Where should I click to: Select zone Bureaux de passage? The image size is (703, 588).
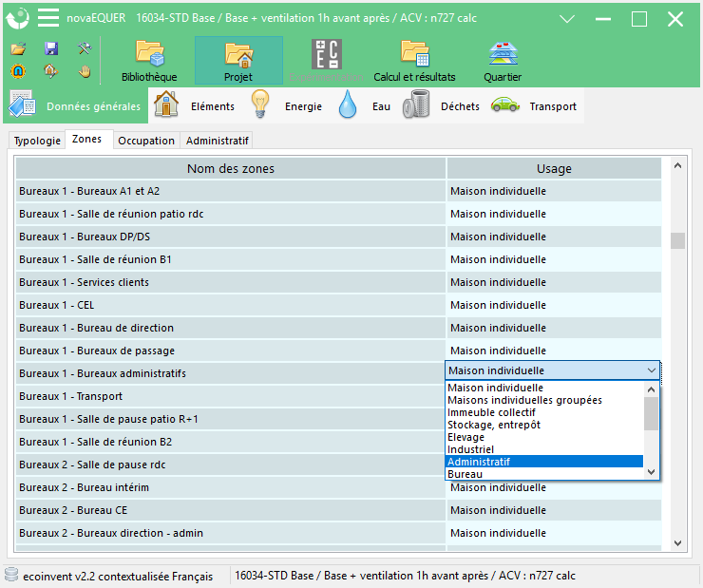tap(231, 351)
